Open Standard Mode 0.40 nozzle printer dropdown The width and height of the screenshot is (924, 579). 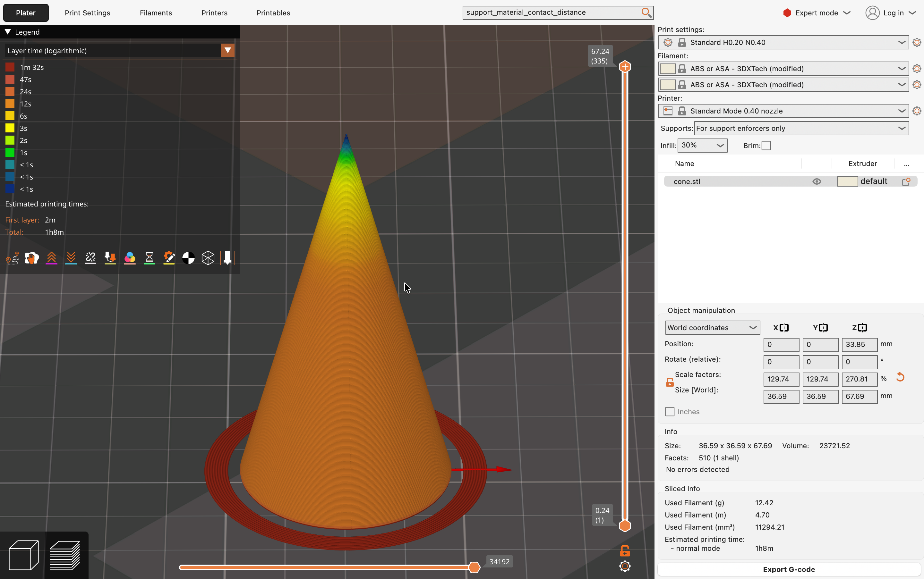tap(783, 111)
